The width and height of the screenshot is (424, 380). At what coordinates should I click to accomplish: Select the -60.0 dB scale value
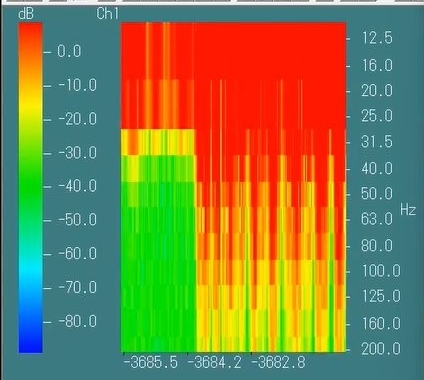78,254
